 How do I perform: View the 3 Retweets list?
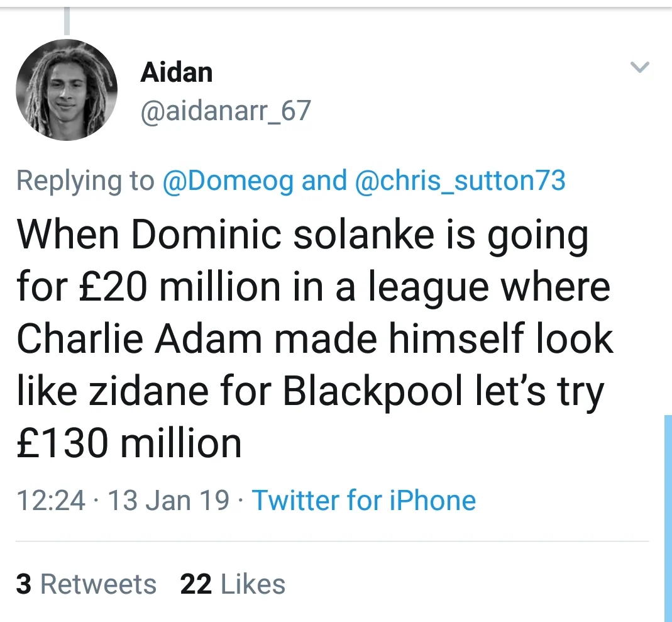(86, 584)
